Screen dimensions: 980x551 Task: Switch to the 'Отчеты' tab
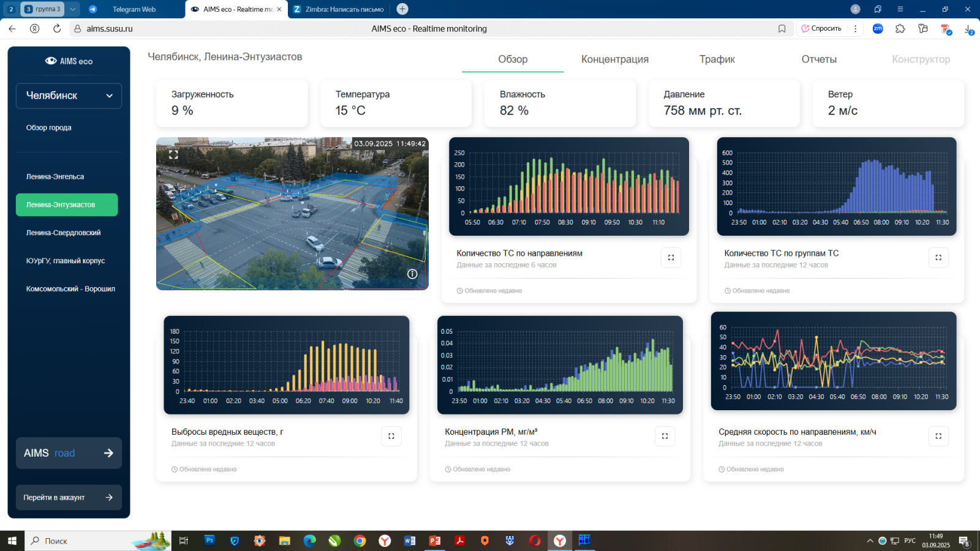tap(819, 59)
